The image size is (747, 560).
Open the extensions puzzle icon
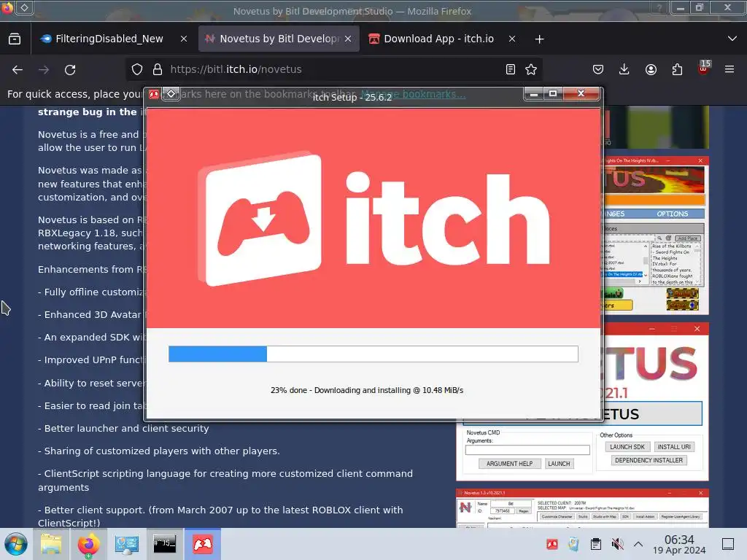coord(677,69)
